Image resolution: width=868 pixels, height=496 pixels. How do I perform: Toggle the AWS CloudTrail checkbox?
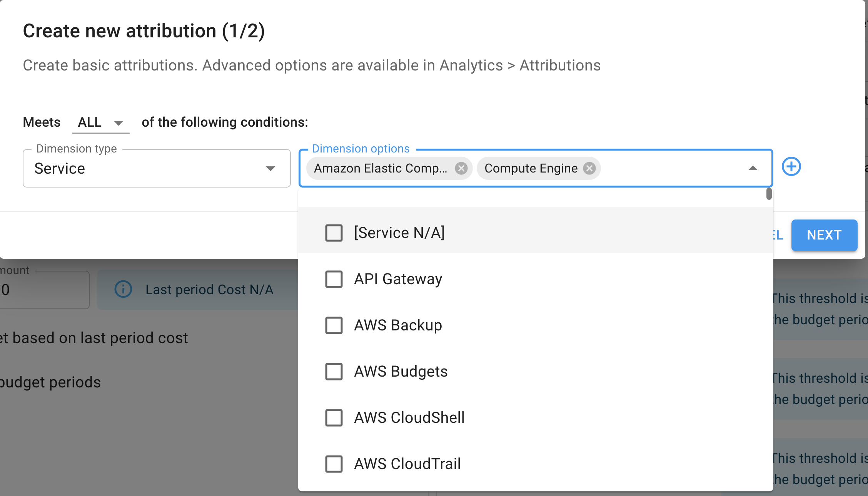(334, 464)
